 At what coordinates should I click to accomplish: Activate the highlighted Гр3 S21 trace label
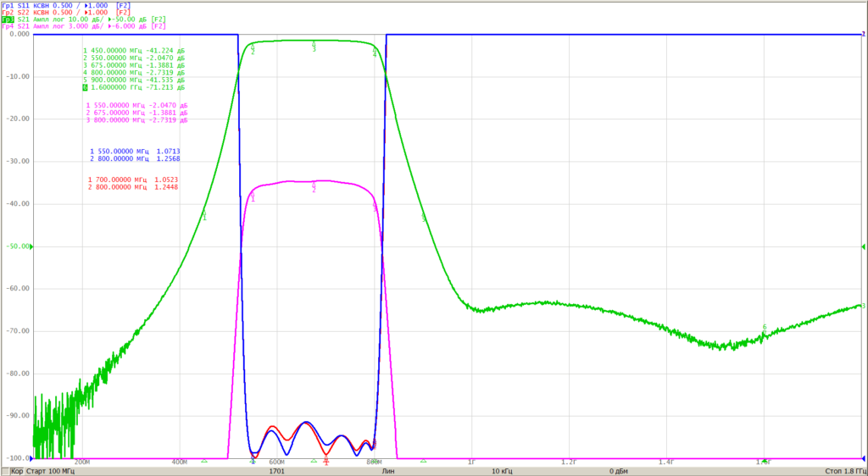click(x=84, y=19)
